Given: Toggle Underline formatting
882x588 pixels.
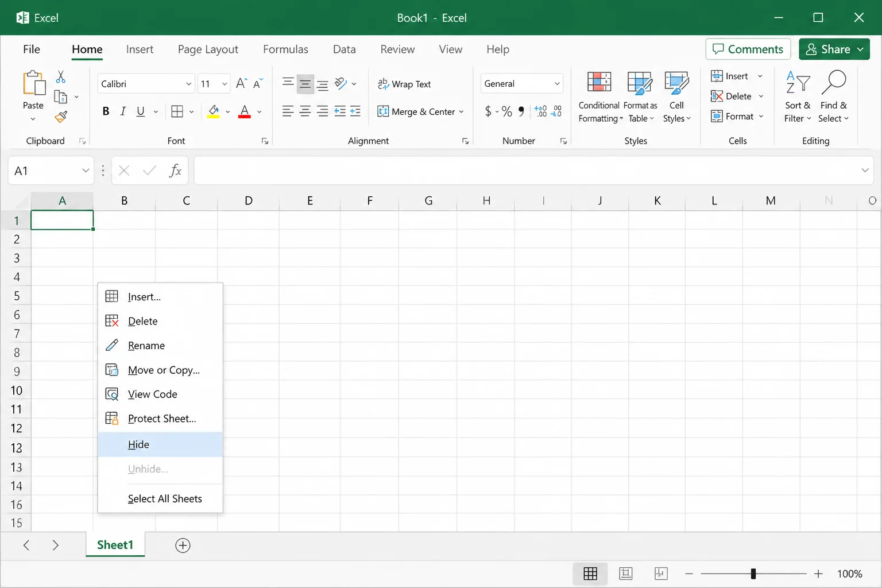Looking at the screenshot, I should click(x=141, y=111).
